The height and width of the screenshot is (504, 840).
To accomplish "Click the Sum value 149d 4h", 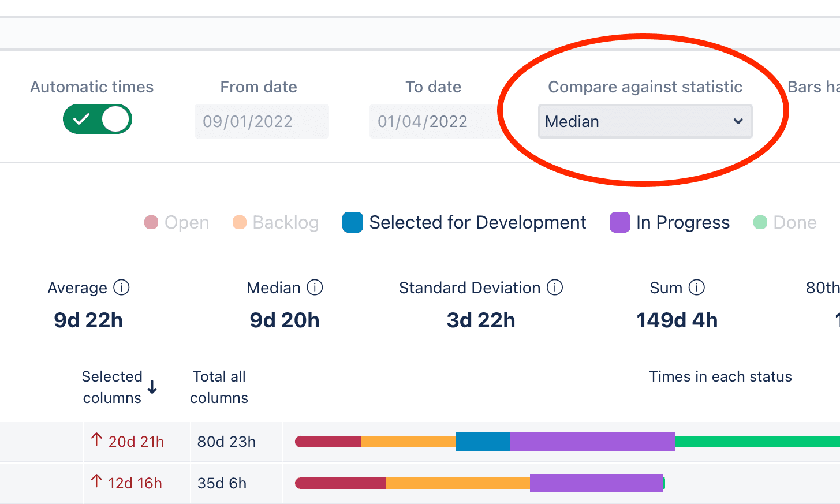I will click(x=677, y=320).
